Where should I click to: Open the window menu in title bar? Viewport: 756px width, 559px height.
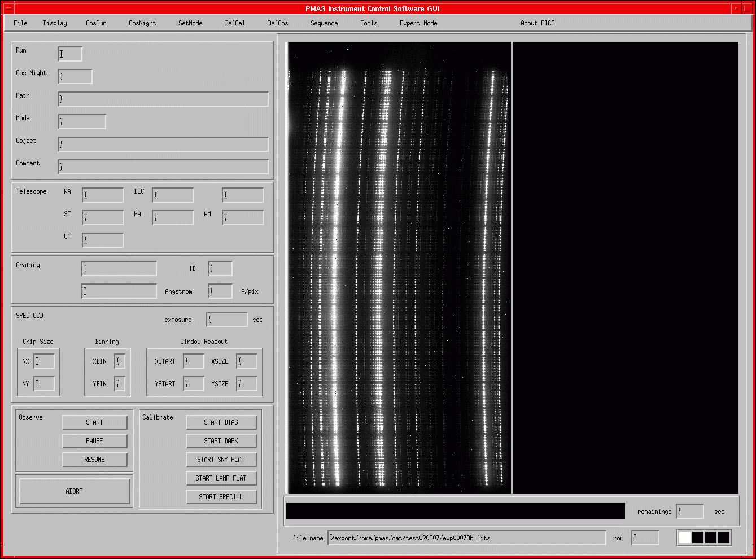pyautogui.click(x=8, y=8)
